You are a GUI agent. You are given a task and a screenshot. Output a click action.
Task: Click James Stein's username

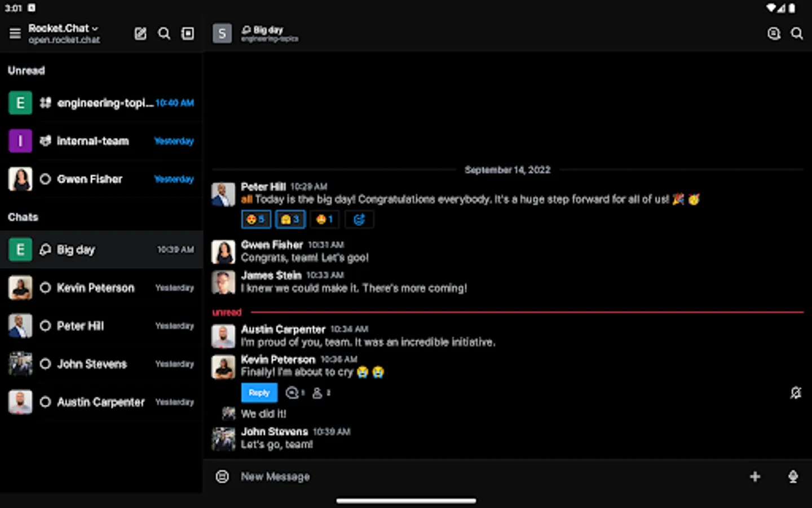tap(271, 275)
